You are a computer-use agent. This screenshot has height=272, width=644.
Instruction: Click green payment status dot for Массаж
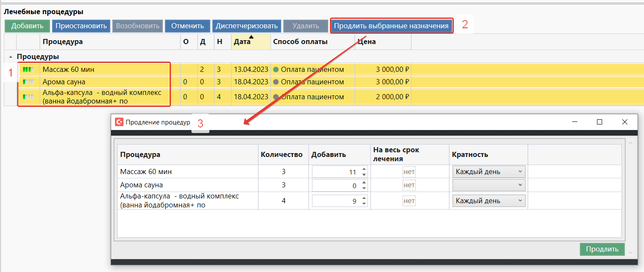pos(276,69)
